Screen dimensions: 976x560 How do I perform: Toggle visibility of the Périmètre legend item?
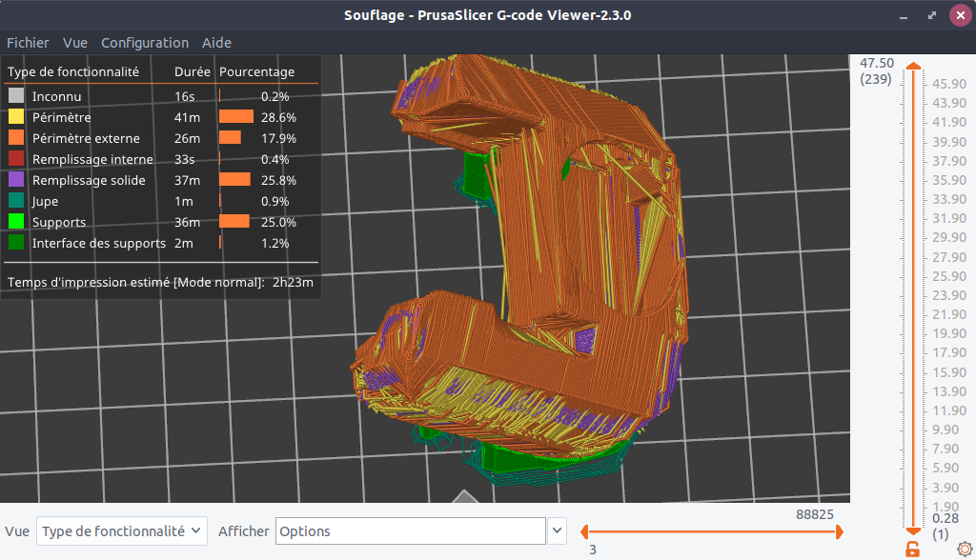pos(61,117)
